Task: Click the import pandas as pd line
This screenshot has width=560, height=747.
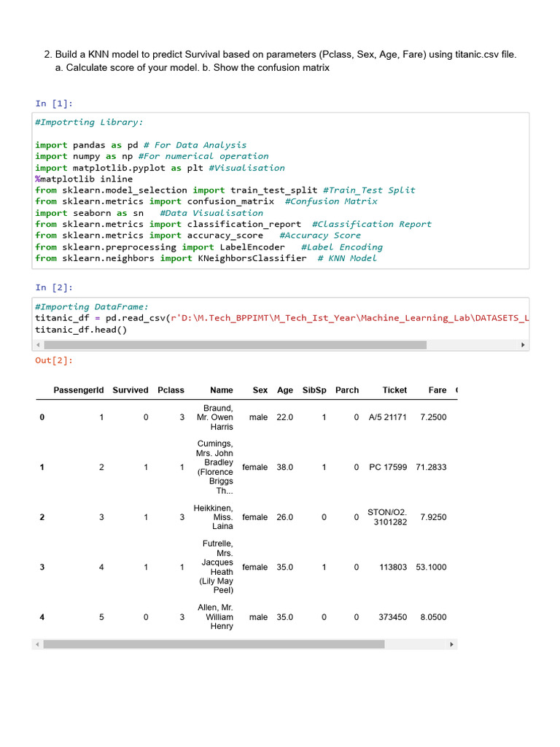Action: tap(141, 145)
